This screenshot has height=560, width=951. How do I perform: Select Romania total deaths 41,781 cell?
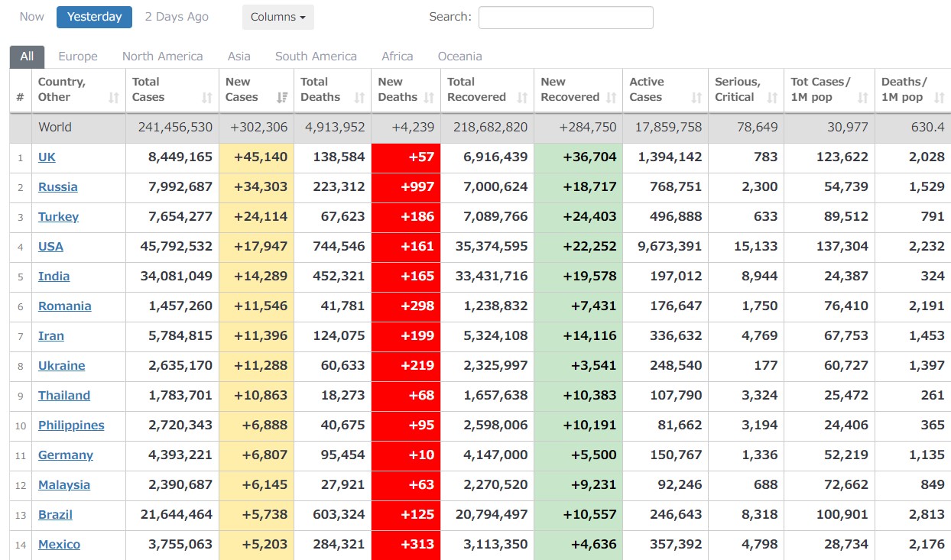(333, 306)
